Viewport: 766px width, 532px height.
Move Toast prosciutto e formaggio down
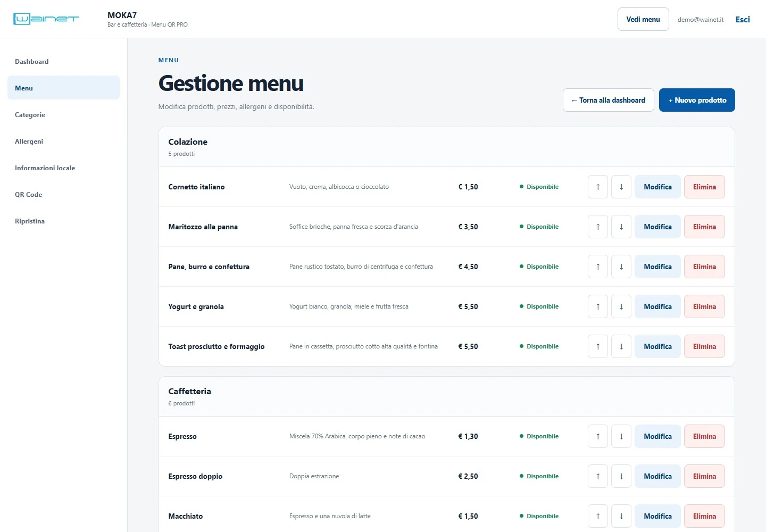pos(621,346)
